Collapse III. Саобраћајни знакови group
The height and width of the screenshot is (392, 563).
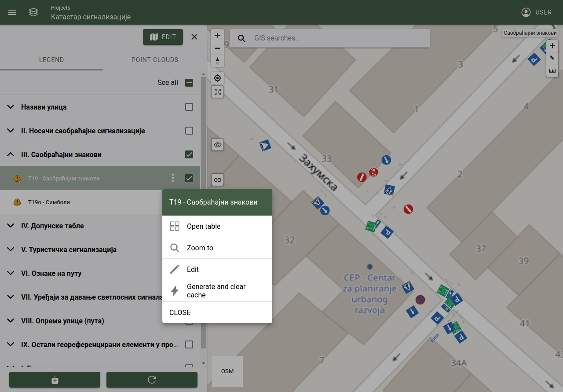point(11,154)
